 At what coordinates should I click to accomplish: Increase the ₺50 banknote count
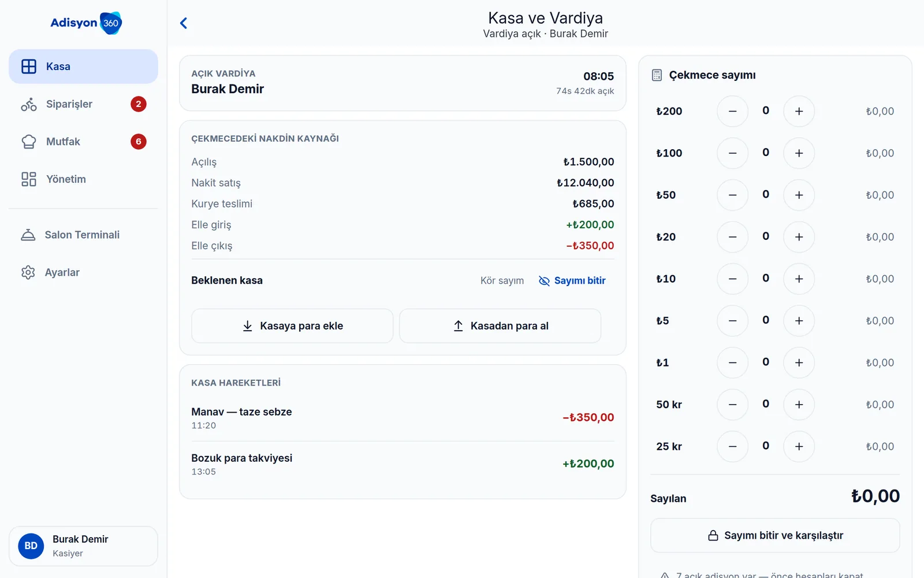coord(799,195)
